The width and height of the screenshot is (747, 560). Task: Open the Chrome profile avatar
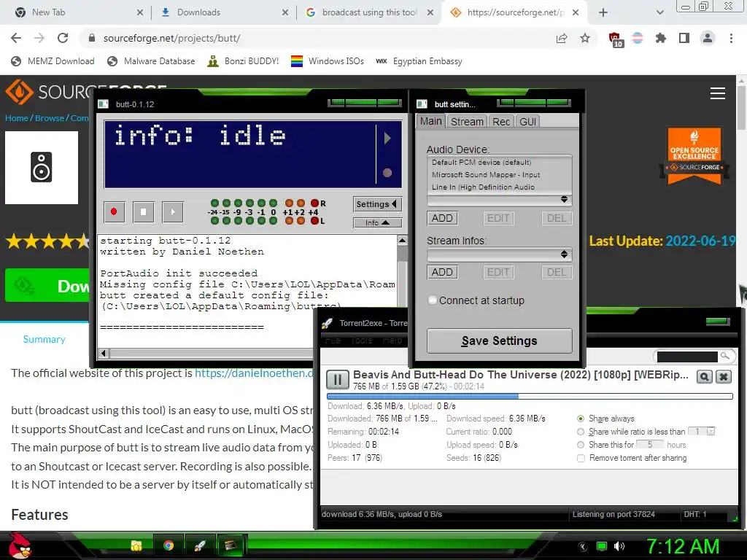708,38
